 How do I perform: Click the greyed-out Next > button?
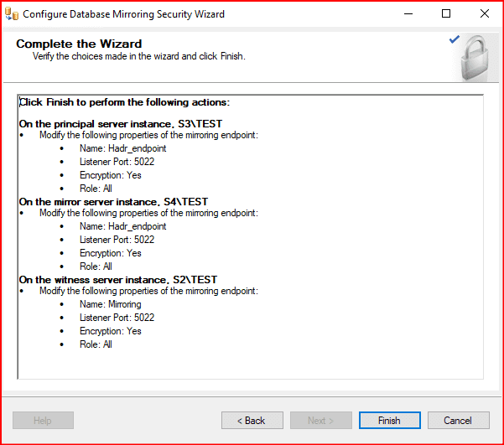[x=320, y=420]
